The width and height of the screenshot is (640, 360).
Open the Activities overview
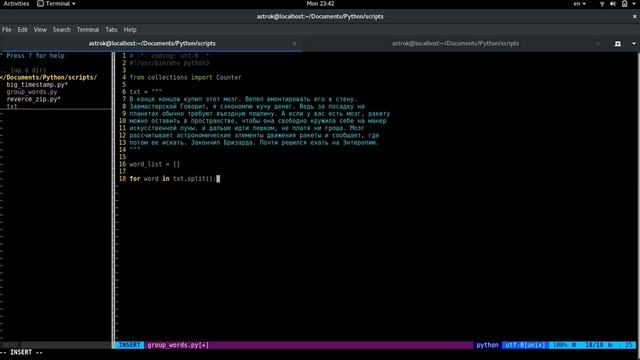tap(16, 4)
